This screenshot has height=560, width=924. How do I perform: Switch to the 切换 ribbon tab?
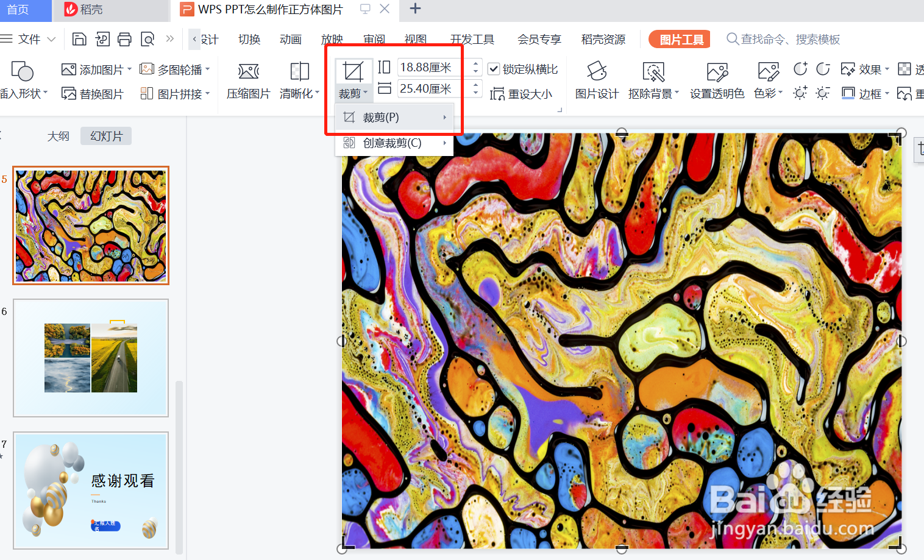click(x=249, y=40)
